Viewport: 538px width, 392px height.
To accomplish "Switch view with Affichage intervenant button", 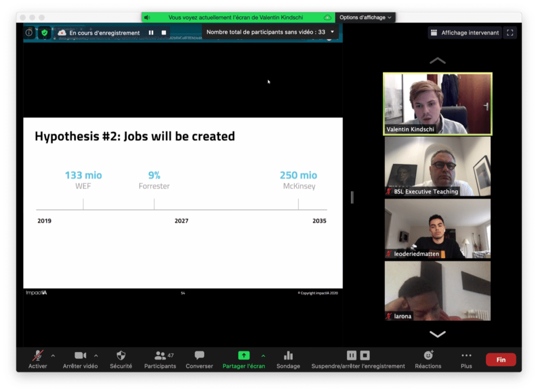I will point(464,33).
